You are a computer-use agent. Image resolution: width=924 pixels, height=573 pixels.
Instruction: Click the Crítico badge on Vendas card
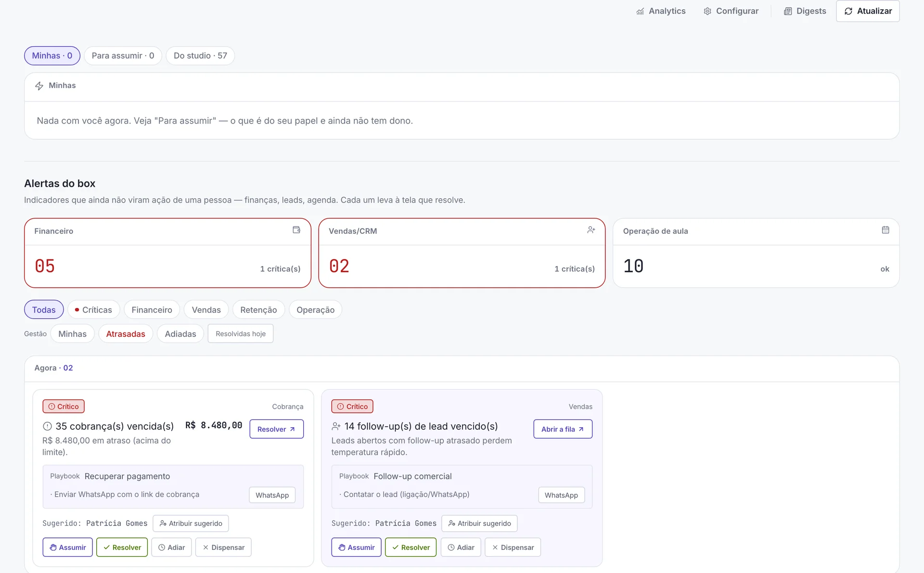pos(352,407)
